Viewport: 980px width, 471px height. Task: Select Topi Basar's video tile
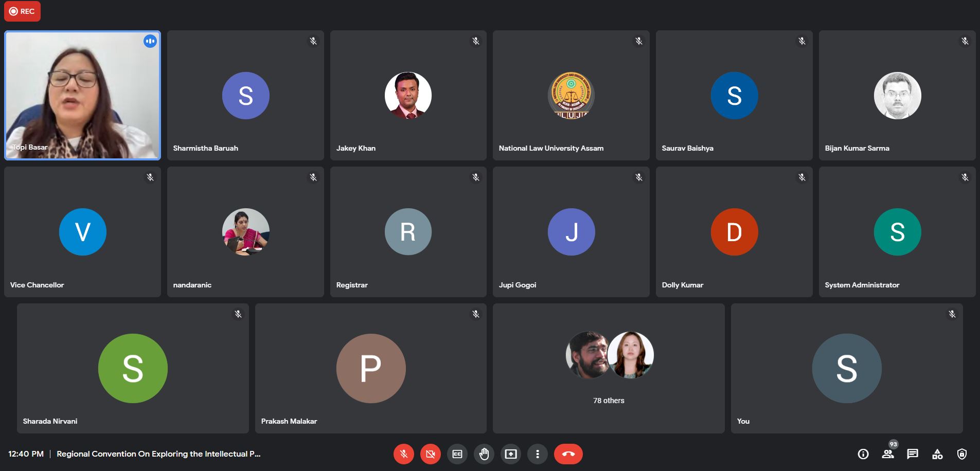tap(82, 96)
